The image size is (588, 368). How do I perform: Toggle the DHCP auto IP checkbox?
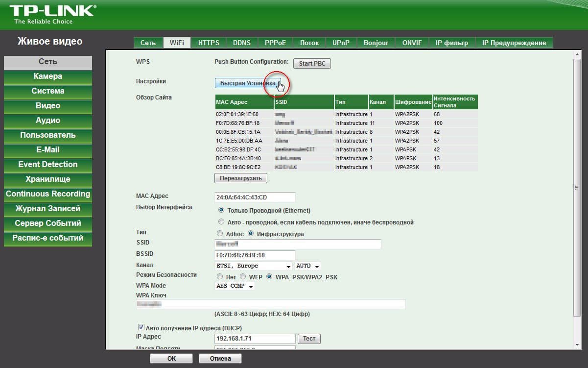click(141, 327)
